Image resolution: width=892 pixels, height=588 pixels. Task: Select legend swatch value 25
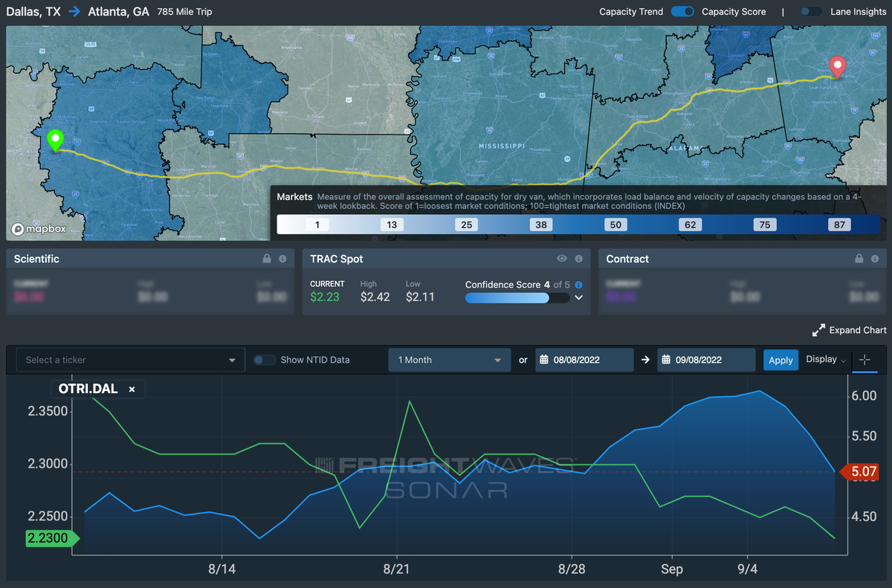point(466,224)
